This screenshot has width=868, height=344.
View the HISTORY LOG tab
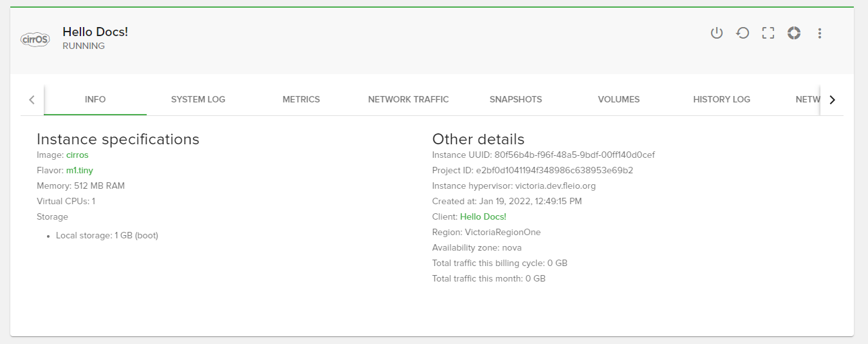click(721, 99)
